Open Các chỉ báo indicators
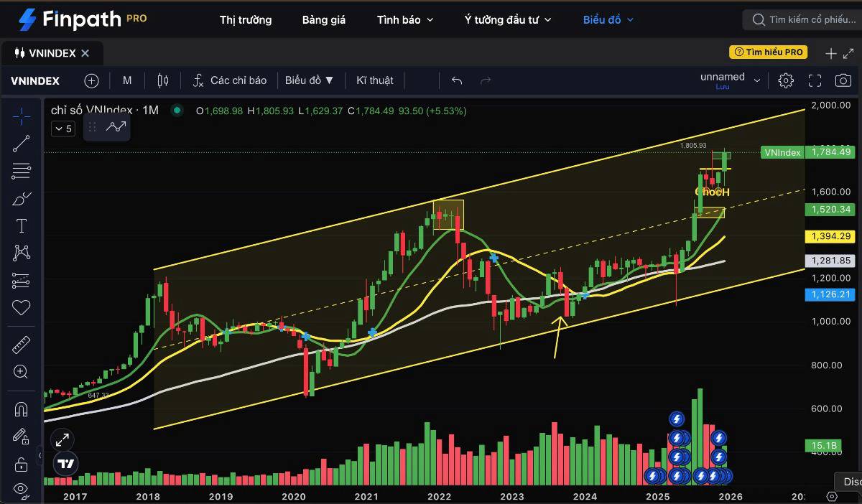The height and width of the screenshot is (504, 862). [230, 80]
